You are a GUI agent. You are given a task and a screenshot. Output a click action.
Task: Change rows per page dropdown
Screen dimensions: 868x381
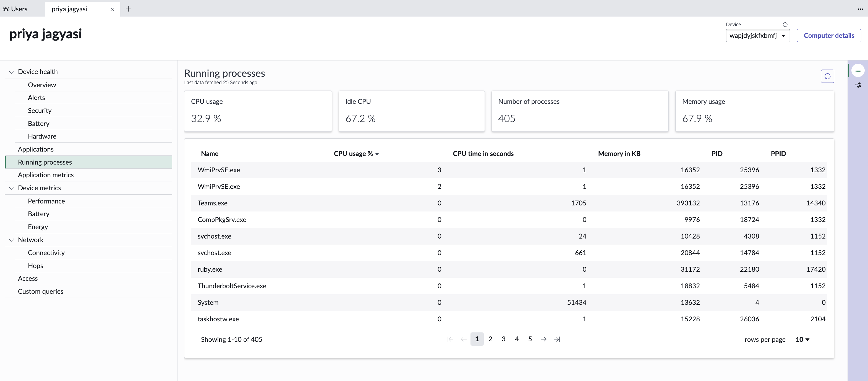tap(802, 340)
